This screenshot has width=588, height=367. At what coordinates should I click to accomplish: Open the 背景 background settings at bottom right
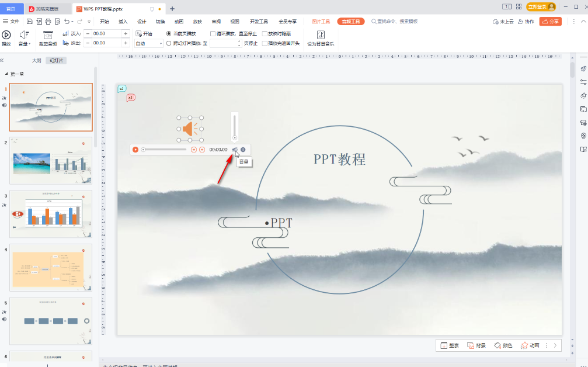476,345
